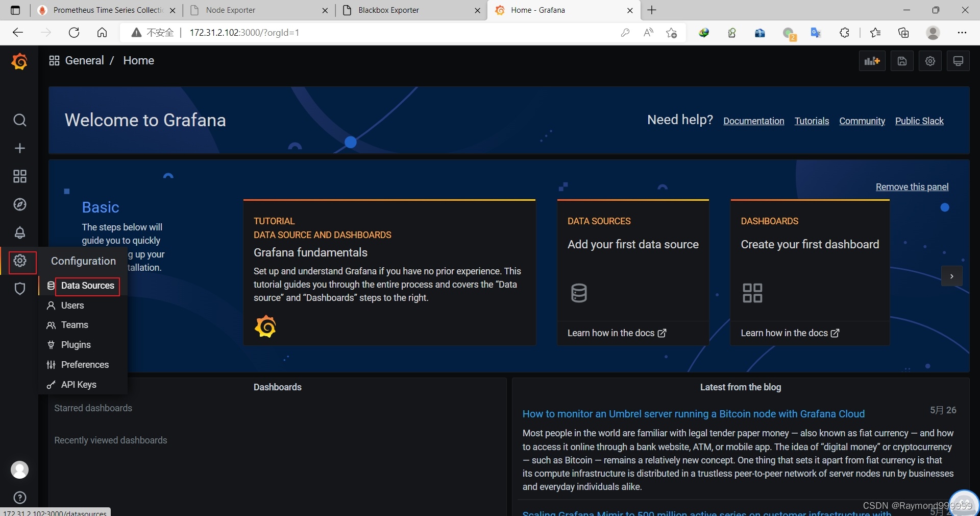Close the Blackbox Exporter tab
Screen dimensions: 980x516
[x=477, y=10]
